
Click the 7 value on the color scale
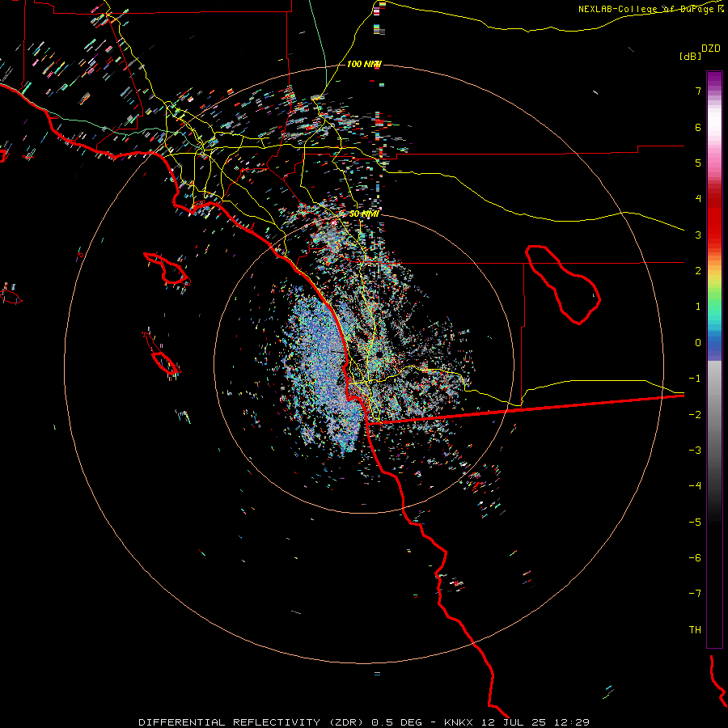click(698, 91)
